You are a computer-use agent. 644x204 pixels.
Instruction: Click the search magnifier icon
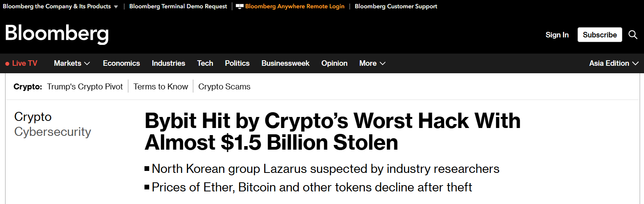(633, 35)
